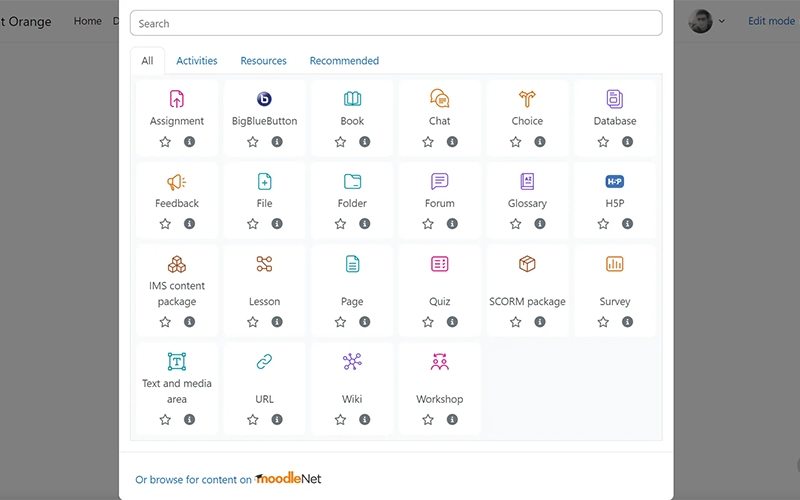Show info for the Chat activity

tap(452, 142)
